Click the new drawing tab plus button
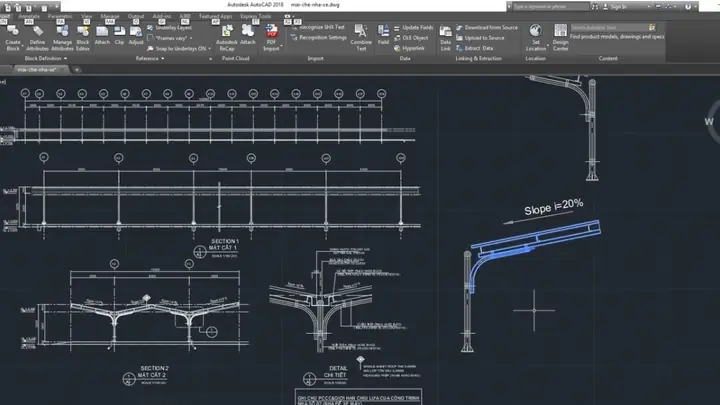Image resolution: width=720 pixels, height=405 pixels. (77, 70)
